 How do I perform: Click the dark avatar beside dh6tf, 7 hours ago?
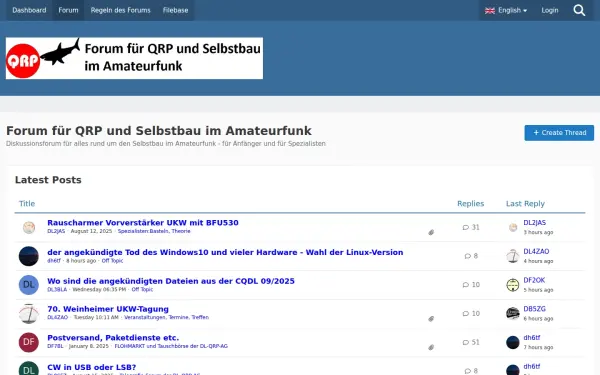tap(513, 342)
